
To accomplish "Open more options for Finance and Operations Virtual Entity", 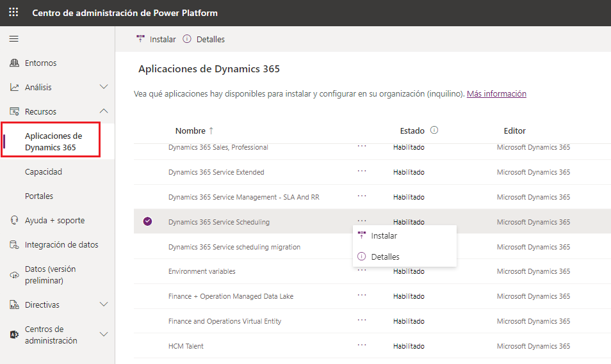I will click(362, 320).
